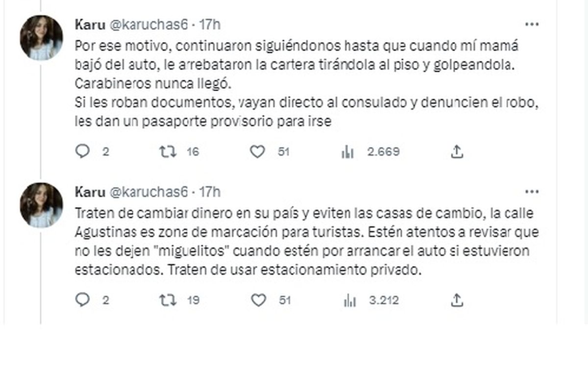Like the tweet about calle Agustinas
Screen dimensions: 588x369
point(258,300)
